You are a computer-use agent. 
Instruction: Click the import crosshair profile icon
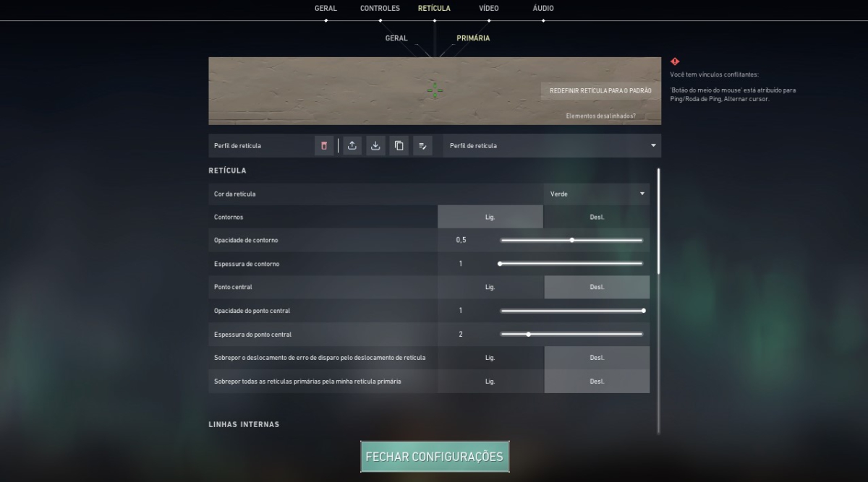tap(375, 146)
